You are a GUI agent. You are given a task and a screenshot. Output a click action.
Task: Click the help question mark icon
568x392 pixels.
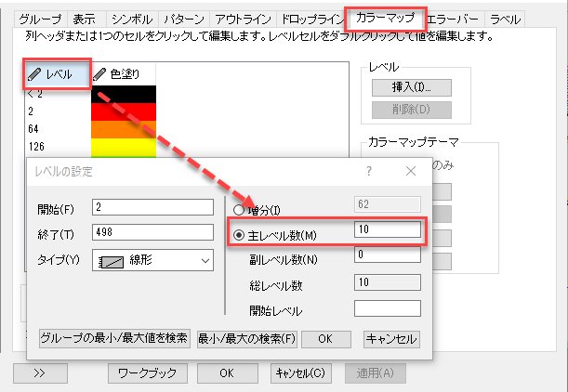pyautogui.click(x=368, y=171)
